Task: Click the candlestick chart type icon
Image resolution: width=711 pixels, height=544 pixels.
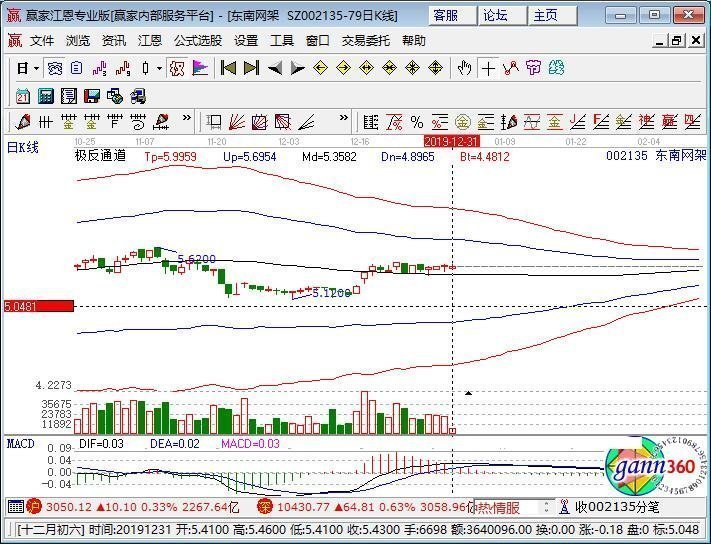Action: [x=146, y=68]
